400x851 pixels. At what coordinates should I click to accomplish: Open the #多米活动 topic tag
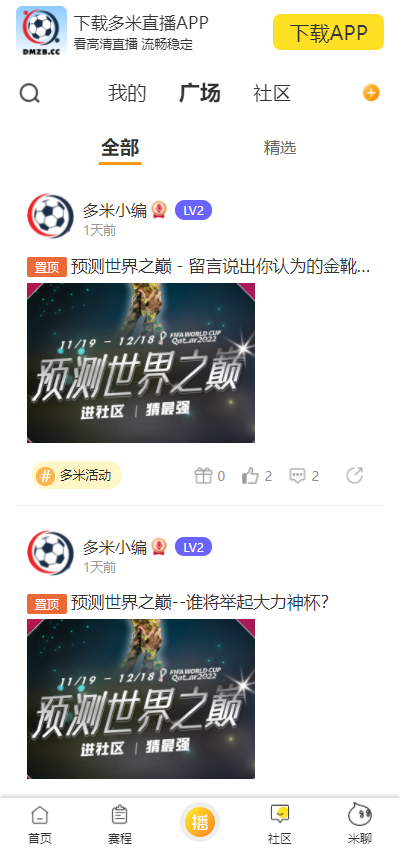click(x=77, y=475)
